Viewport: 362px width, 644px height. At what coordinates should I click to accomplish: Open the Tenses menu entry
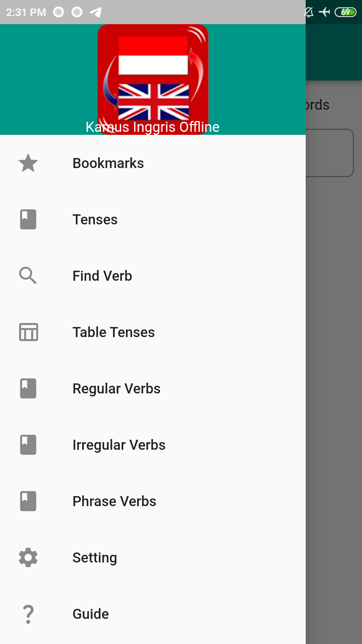pos(153,219)
